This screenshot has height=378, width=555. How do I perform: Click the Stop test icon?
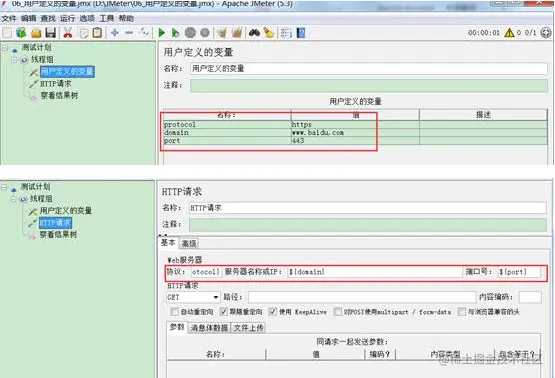point(190,33)
